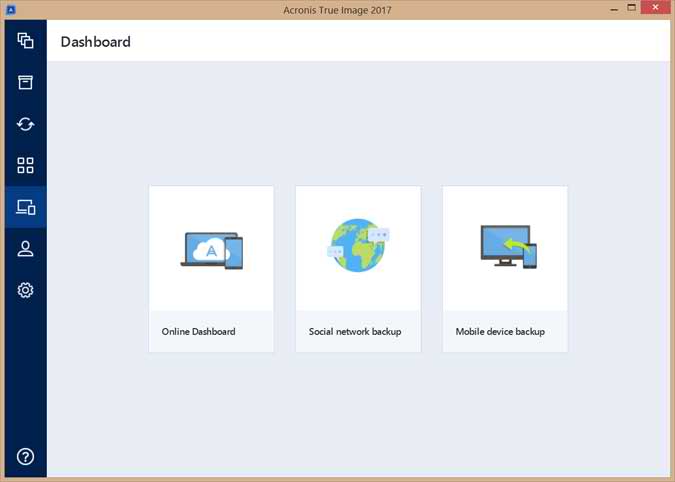Open the Social network backup label

[x=355, y=331]
